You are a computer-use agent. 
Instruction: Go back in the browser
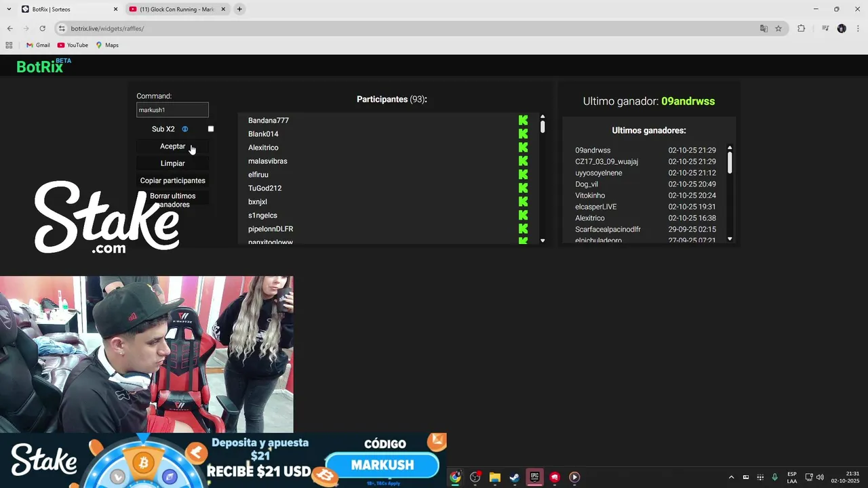[x=9, y=28]
